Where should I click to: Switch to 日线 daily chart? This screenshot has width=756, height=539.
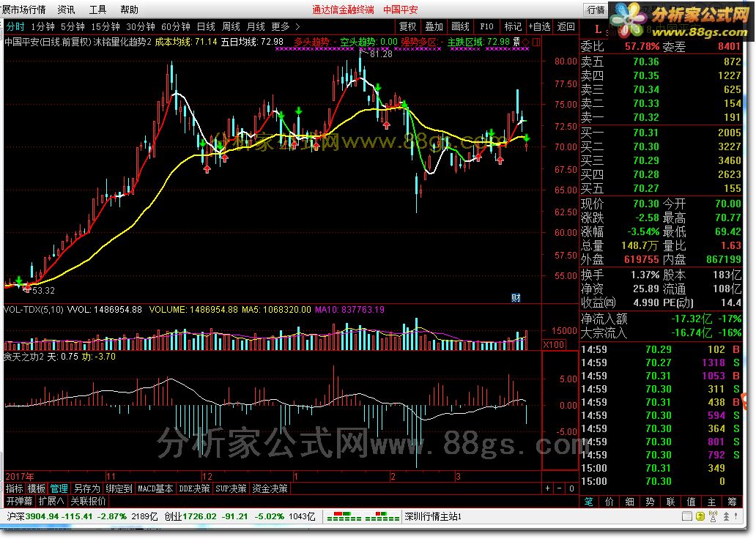206,26
